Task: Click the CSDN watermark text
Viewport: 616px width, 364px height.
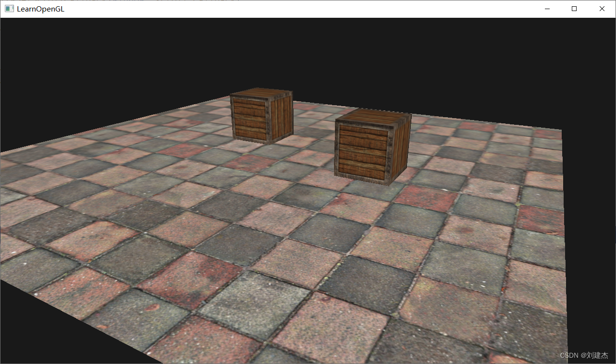Action: click(584, 355)
